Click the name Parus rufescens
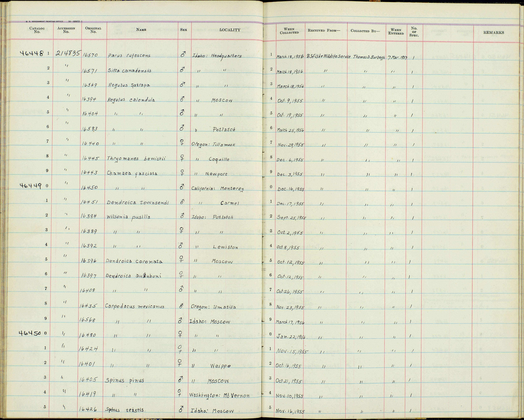 click(x=129, y=55)
